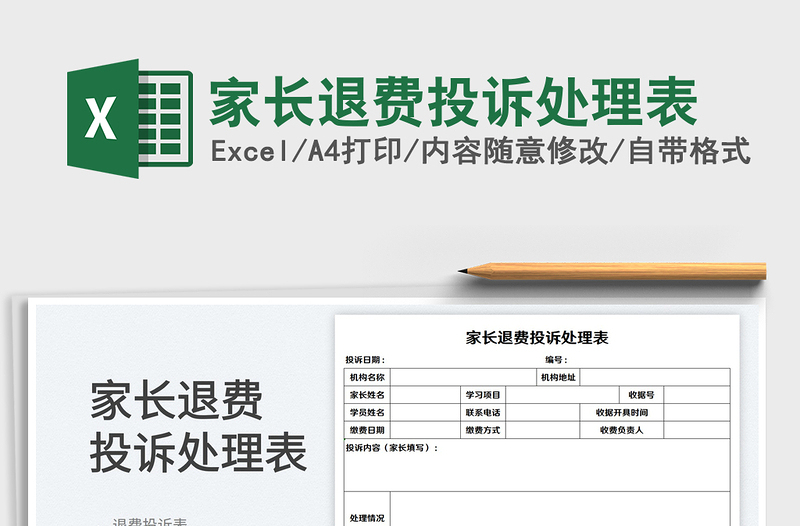This screenshot has height=526, width=800.
Task: Click the 投诉内容（家长填写）: label
Action: click(392, 448)
